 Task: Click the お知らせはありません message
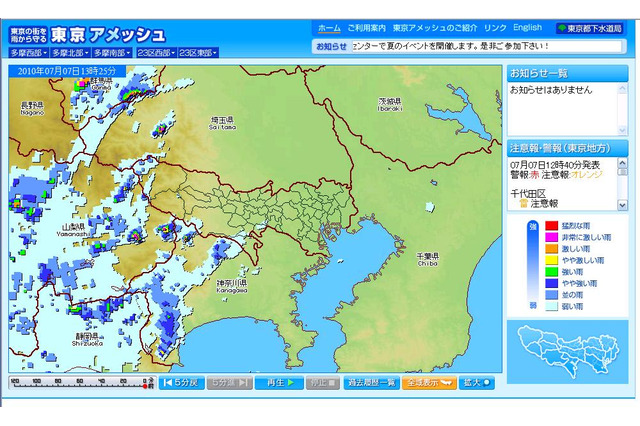point(551,90)
